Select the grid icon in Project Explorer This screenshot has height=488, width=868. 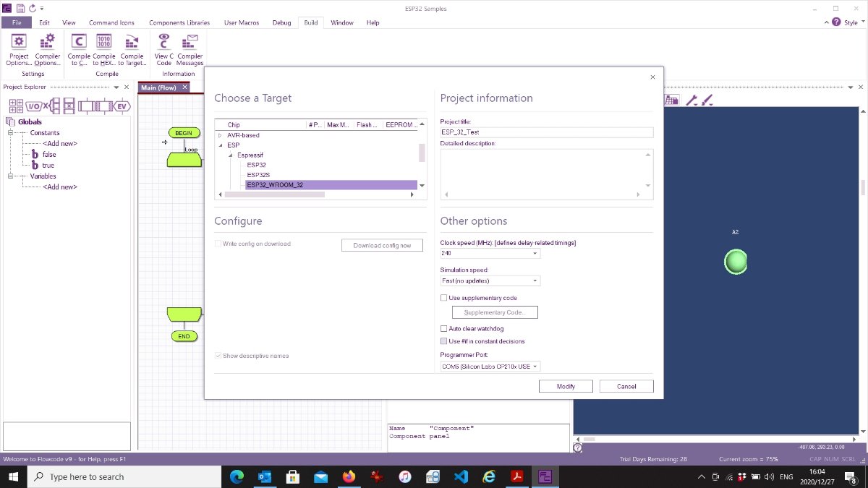click(16, 106)
